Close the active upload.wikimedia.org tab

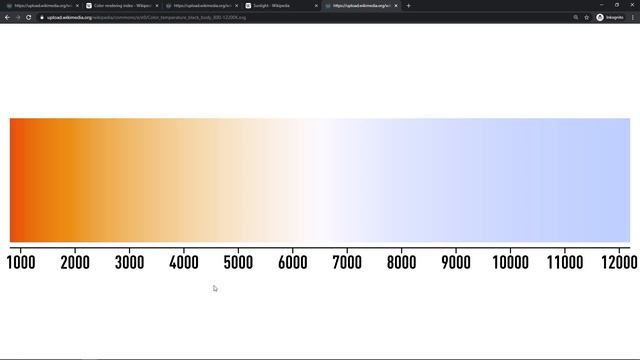[x=396, y=6]
